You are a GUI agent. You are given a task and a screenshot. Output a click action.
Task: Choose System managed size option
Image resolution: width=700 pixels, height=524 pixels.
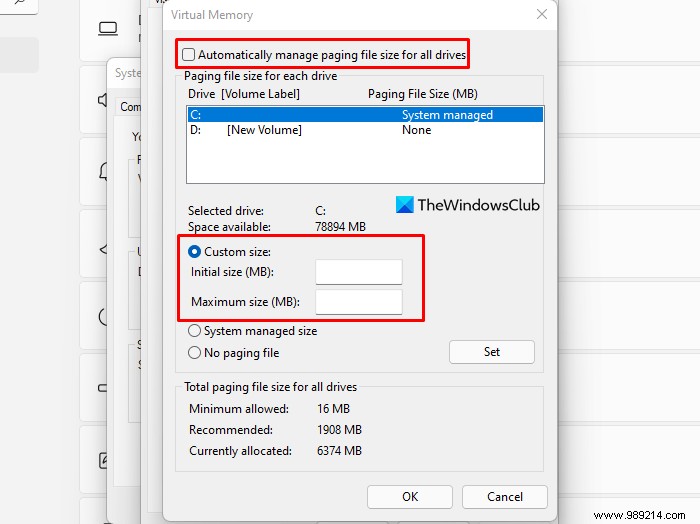point(194,331)
